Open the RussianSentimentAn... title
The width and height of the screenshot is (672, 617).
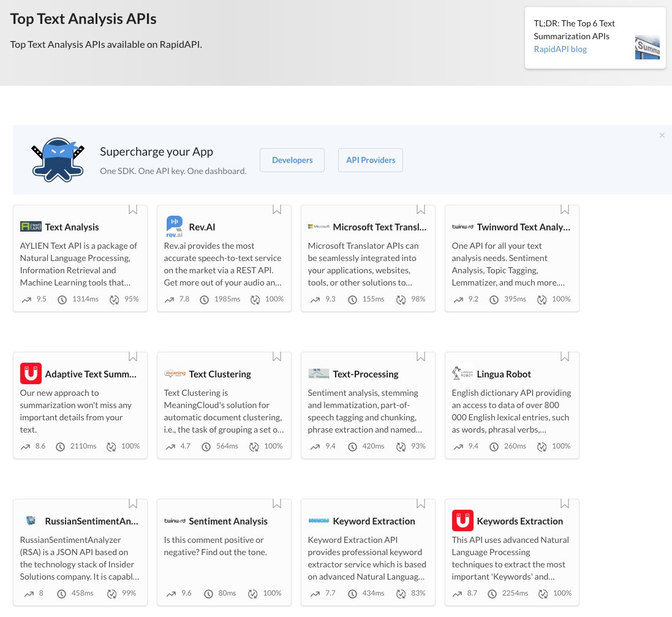pos(92,521)
